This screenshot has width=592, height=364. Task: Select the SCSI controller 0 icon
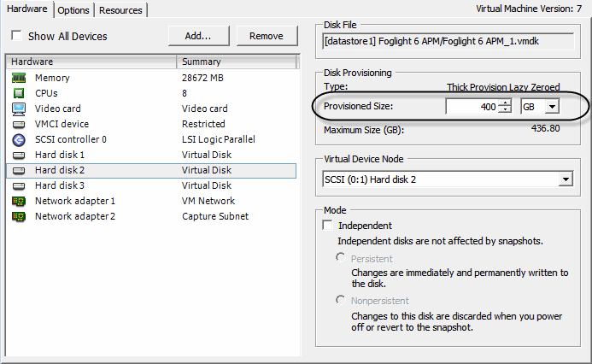[x=19, y=139]
